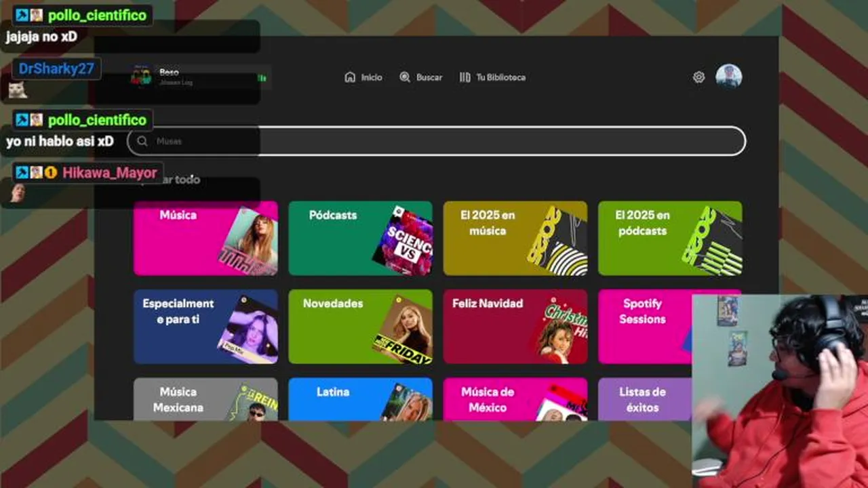Open the El 2025 en pódcasts card
Viewport: 868px width, 488px height.
pos(670,238)
